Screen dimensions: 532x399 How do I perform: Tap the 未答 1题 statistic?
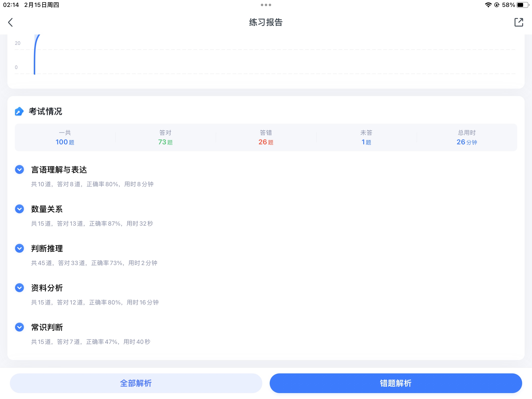pos(366,138)
